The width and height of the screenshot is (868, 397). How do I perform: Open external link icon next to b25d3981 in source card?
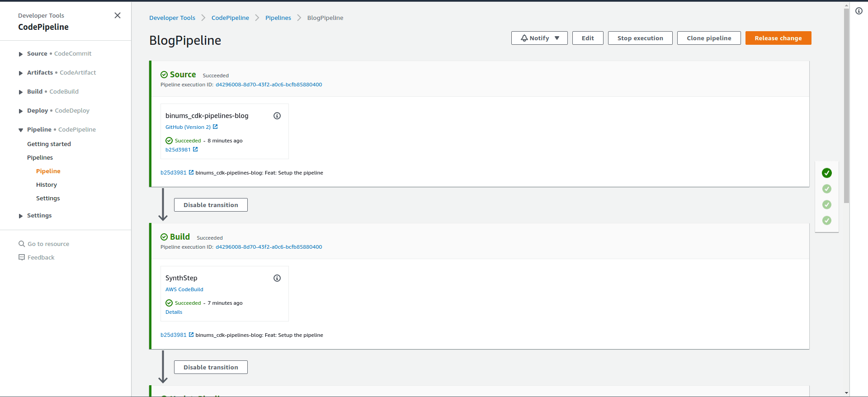[195, 149]
